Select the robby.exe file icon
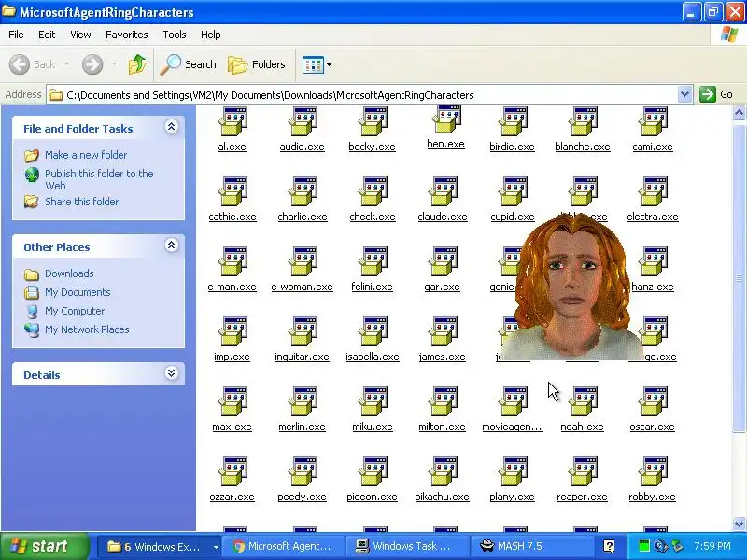This screenshot has height=560, width=747. pyautogui.click(x=653, y=471)
